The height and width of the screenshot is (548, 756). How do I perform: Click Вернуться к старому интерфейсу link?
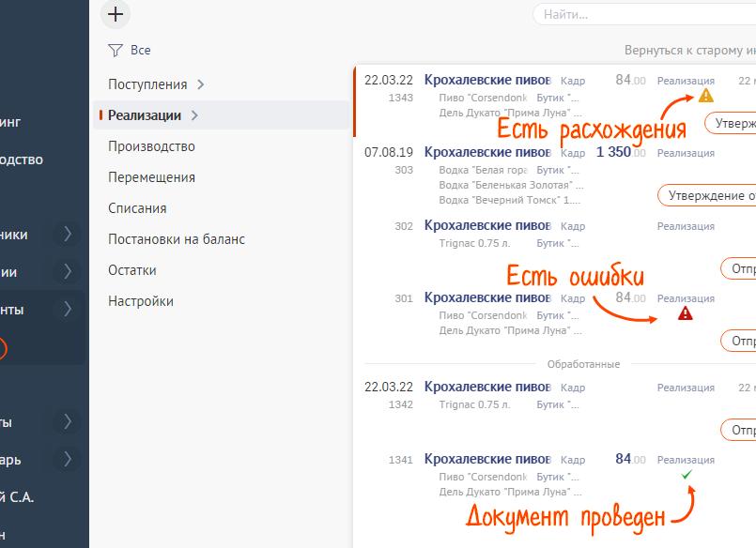tap(690, 50)
